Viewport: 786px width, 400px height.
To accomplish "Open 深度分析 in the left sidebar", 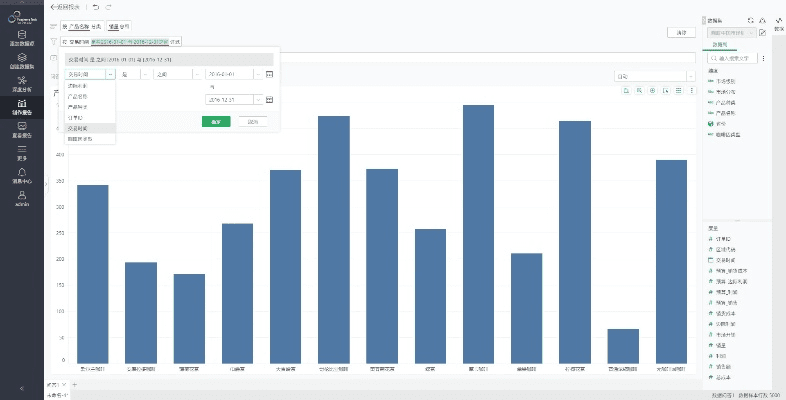I will [x=22, y=84].
